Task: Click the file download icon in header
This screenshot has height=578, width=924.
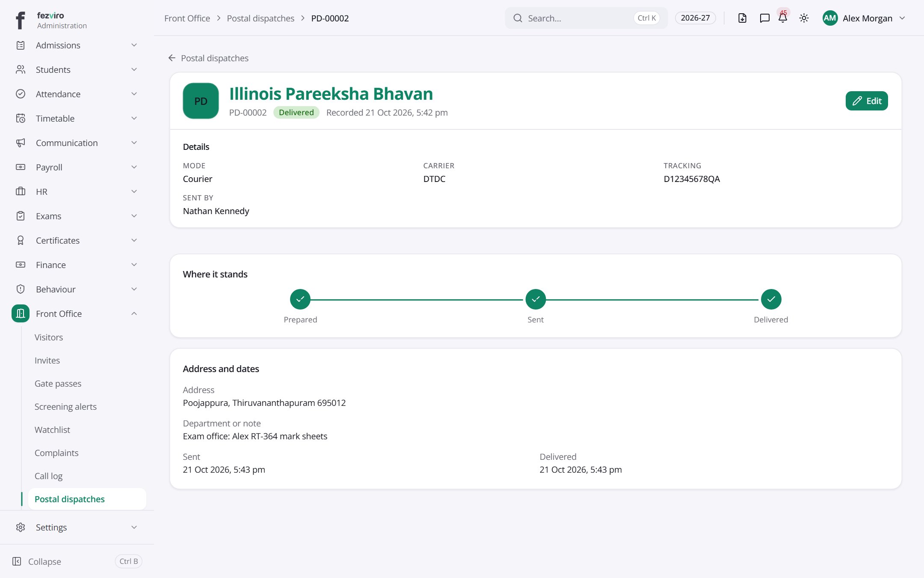Action: point(742,18)
